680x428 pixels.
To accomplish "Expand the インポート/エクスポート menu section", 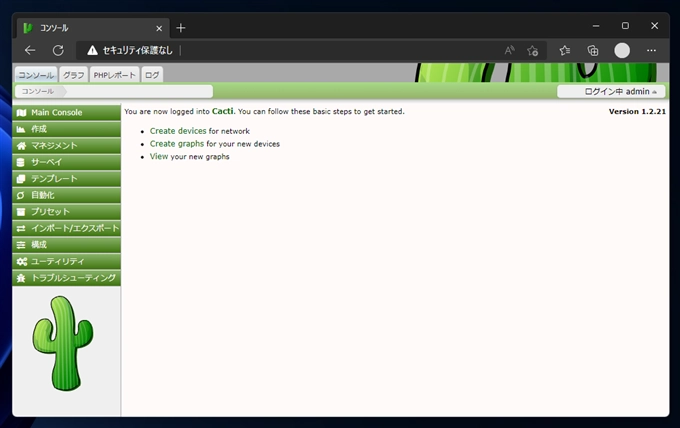I will pyautogui.click(x=66, y=228).
